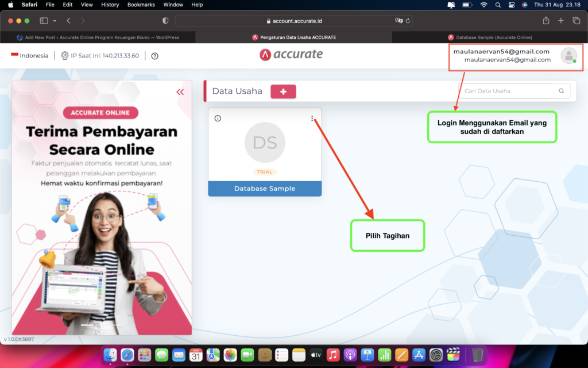Open Photos from the Dock
588x368 pixels.
point(230,355)
